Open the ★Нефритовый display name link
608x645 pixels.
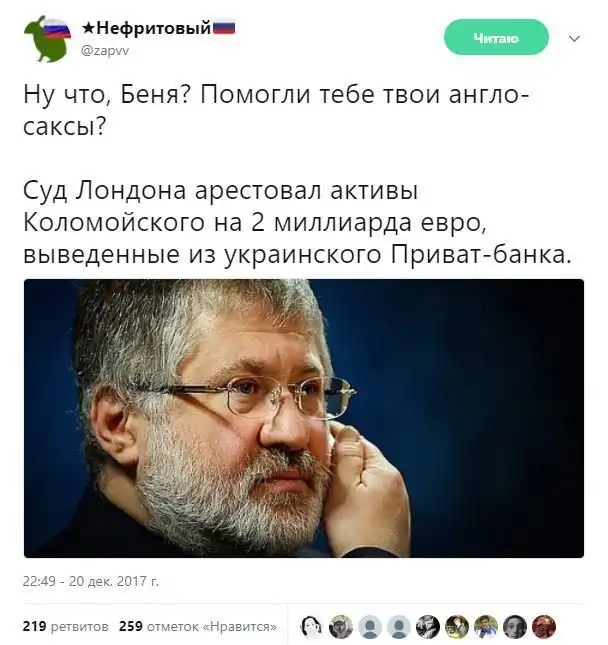pos(158,28)
